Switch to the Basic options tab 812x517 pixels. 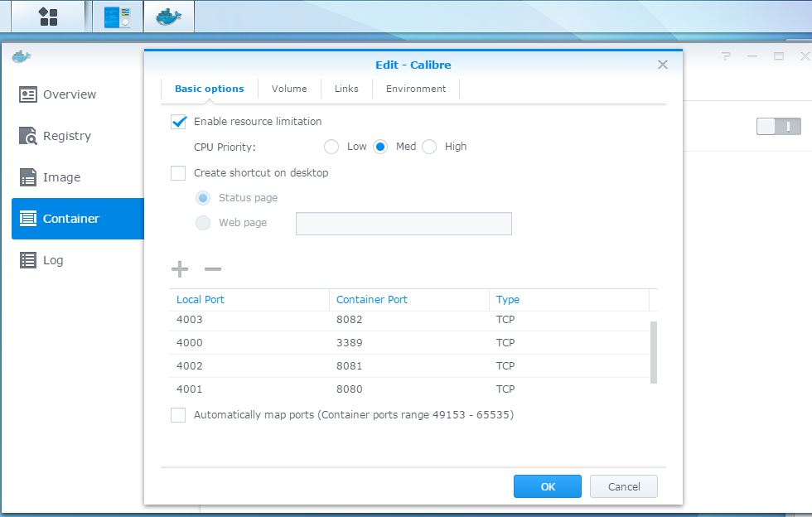pyautogui.click(x=209, y=89)
